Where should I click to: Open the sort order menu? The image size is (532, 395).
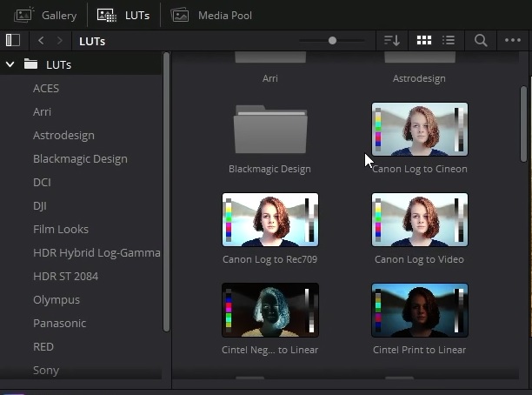click(392, 40)
